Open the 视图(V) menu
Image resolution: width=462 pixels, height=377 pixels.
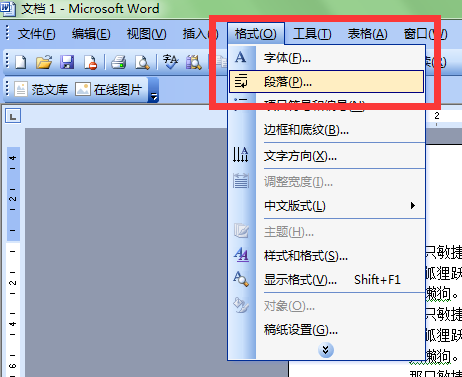tap(146, 34)
